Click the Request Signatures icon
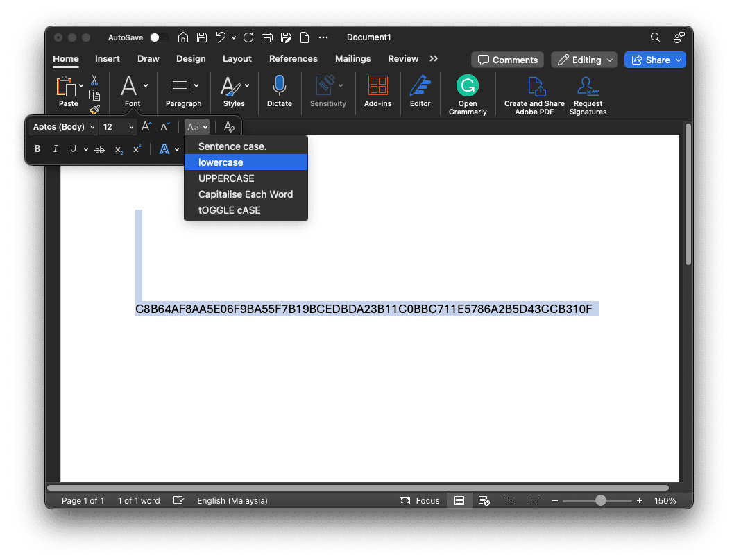Image resolution: width=732 pixels, height=560 pixels. (x=588, y=87)
